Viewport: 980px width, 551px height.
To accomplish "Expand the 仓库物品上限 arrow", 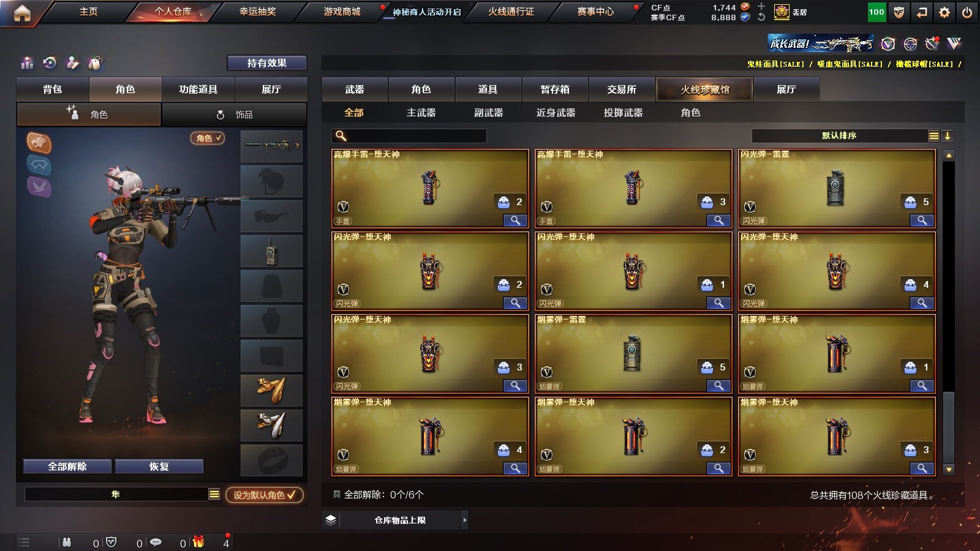I will pos(465,520).
